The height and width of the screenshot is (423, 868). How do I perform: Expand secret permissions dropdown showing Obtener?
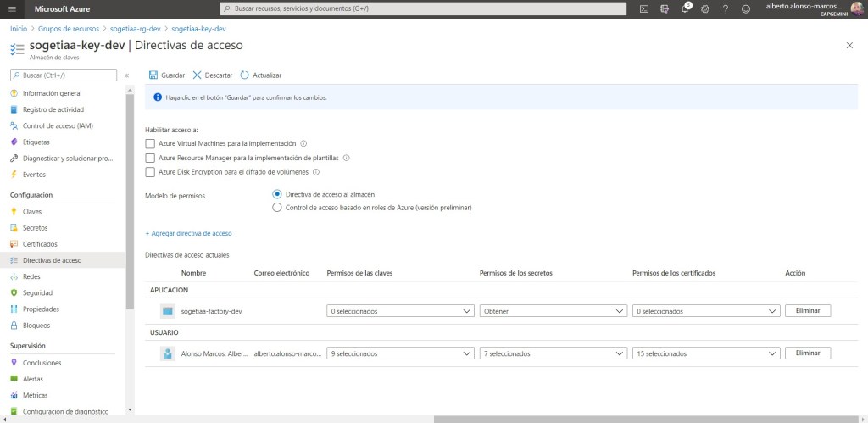(x=553, y=311)
